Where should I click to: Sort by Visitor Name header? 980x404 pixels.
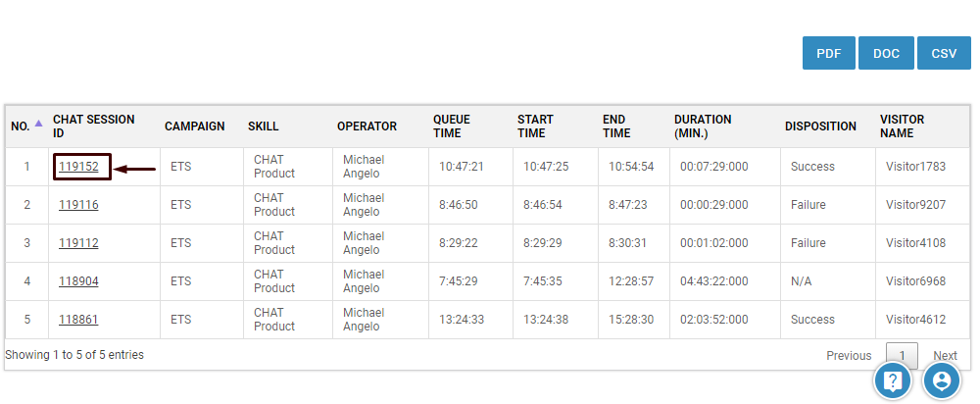click(x=902, y=126)
